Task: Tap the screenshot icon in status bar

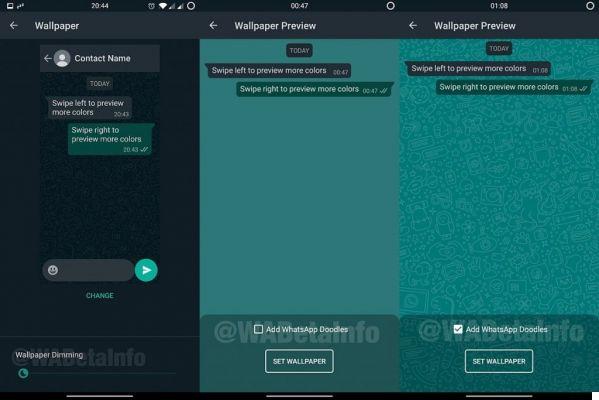Action: click(x=10, y=6)
